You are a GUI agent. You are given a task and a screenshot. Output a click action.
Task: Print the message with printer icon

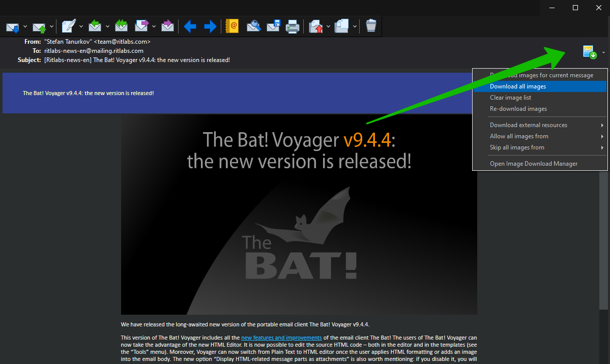click(293, 26)
